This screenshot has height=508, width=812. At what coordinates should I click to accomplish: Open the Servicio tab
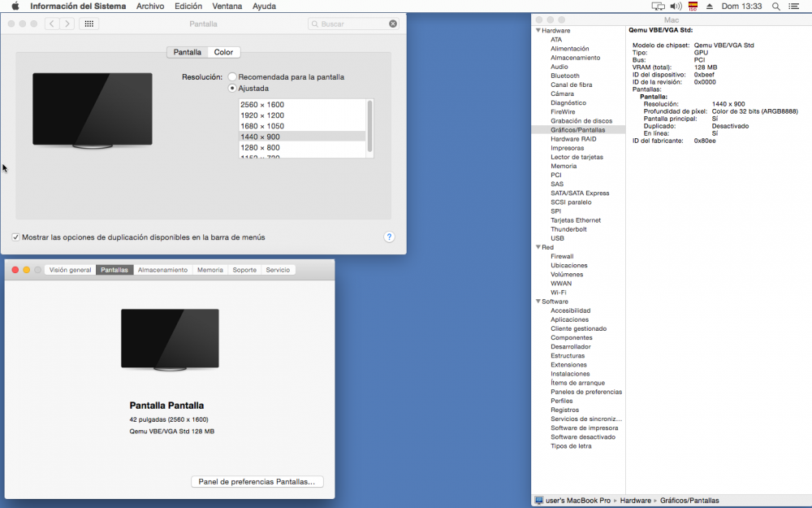278,270
